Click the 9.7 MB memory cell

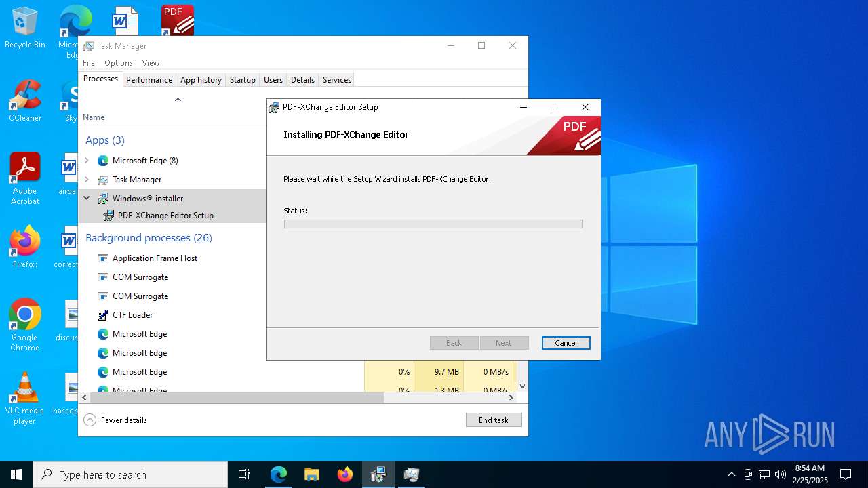coord(439,372)
